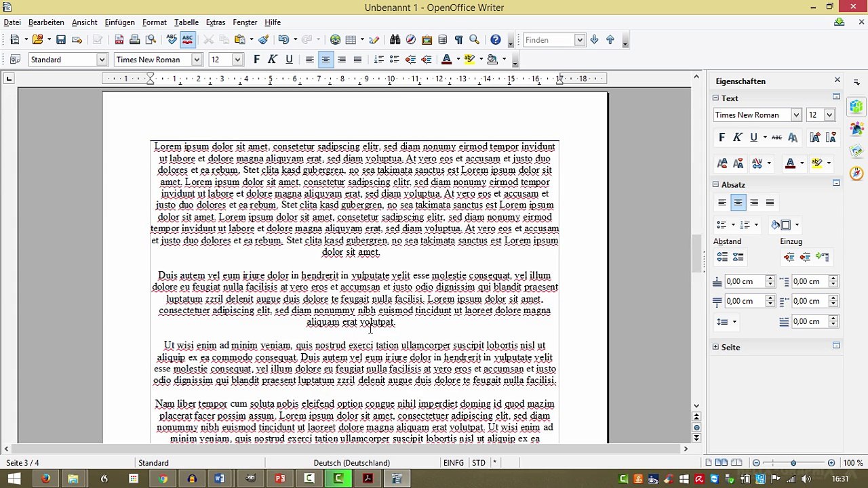This screenshot has height=488, width=868.
Task: Click the Data Sources icon
Action: [443, 40]
